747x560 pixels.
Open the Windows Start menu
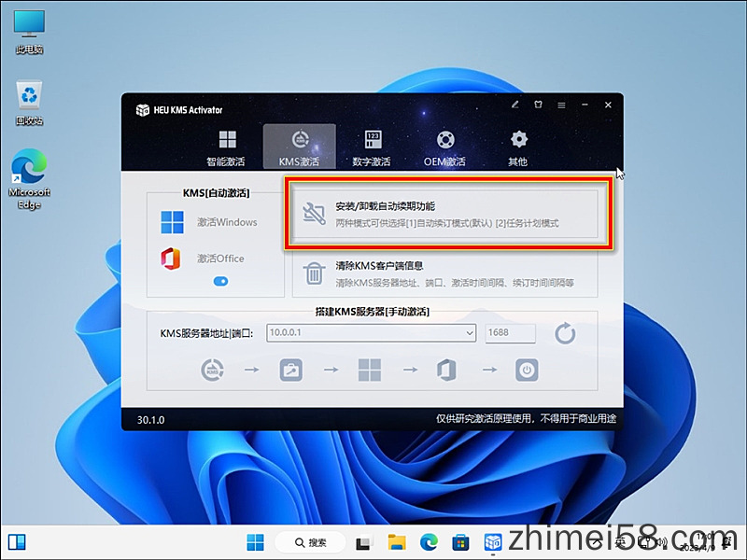pos(255,542)
